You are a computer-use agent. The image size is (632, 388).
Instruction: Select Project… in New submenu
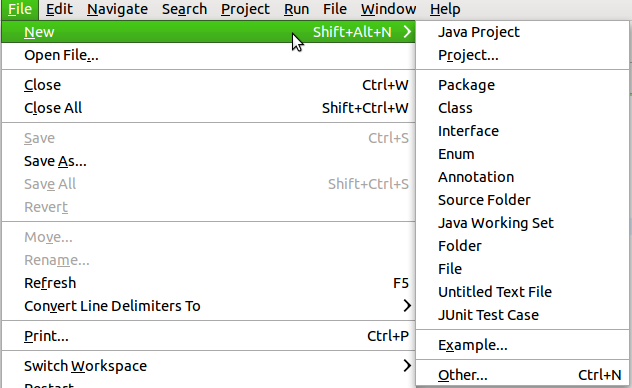522,55
